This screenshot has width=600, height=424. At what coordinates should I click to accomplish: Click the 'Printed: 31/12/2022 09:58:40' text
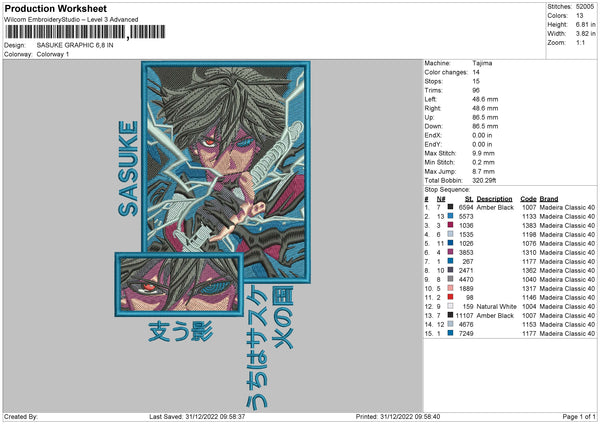398,416
